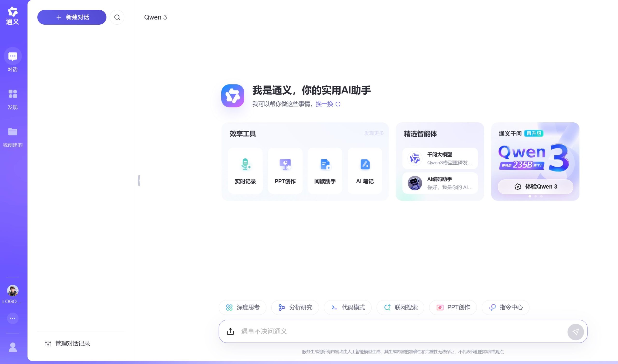Click the 再升级 badge on the banner
Viewport: 618px width, 364px height.
(534, 133)
